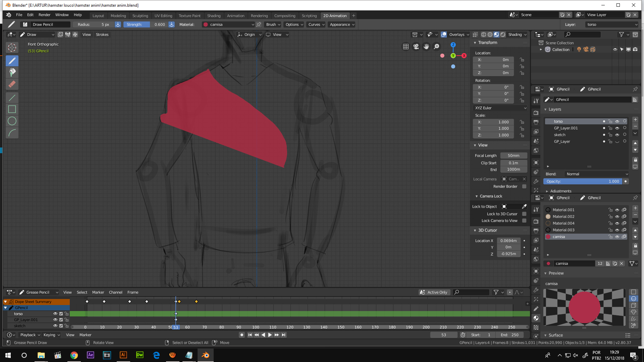This screenshot has width=644, height=362.
Task: Toggle onion skinning on the torso layer
Action: coord(625,121)
